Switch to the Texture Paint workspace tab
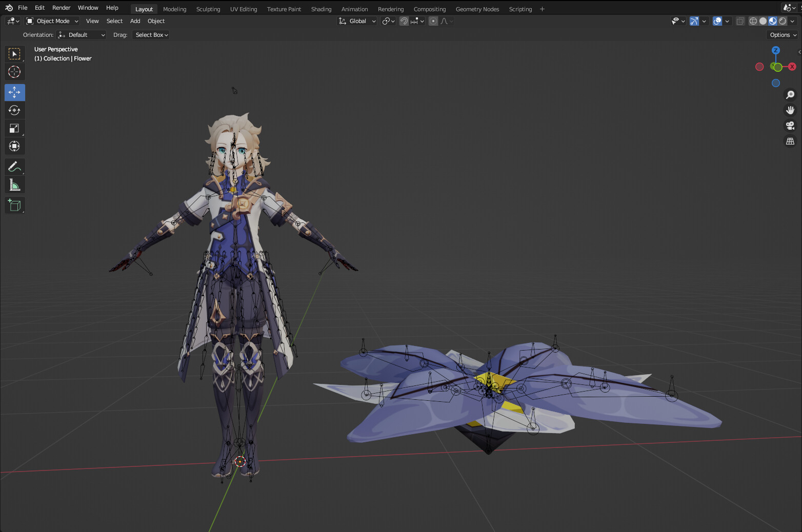The height and width of the screenshot is (532, 802). [284, 9]
